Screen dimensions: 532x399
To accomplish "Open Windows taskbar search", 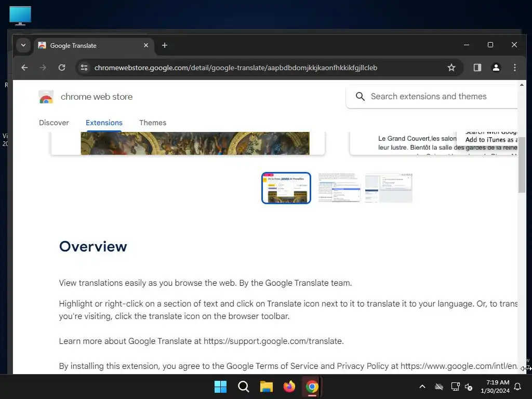I will pos(244,387).
